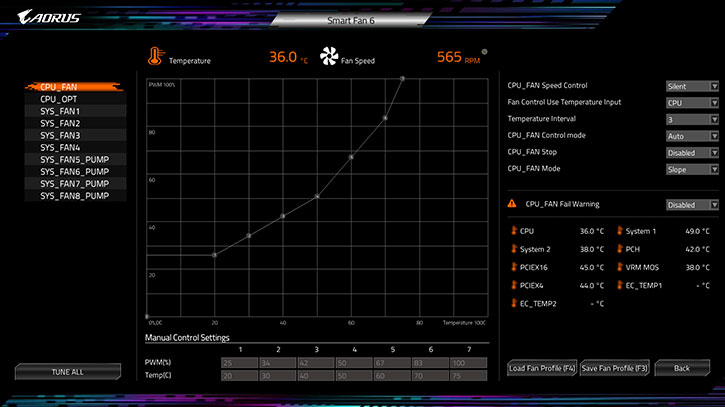Select SYS_FAN5_PUMP in the fan list
The image size is (725, 407).
[x=75, y=160]
